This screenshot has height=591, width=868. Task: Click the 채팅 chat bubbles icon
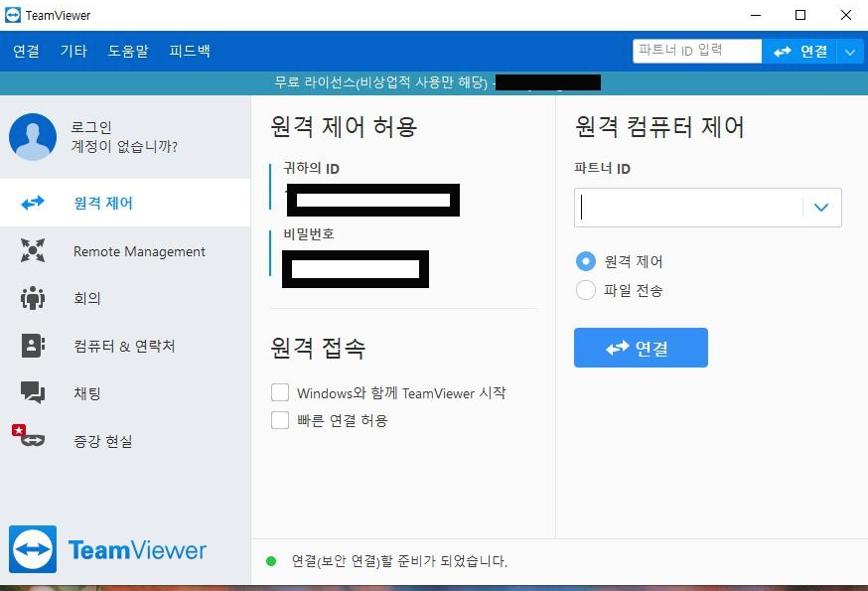click(33, 392)
